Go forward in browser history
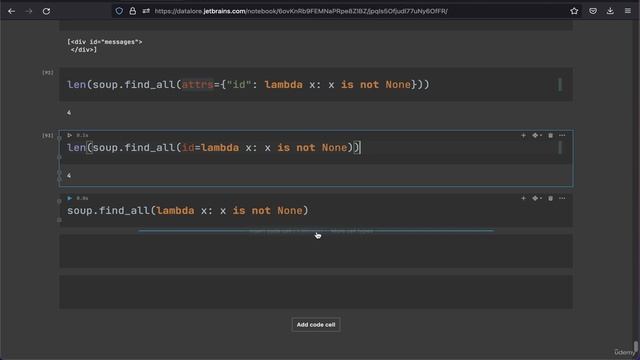This screenshot has width=640, height=360. tap(29, 11)
